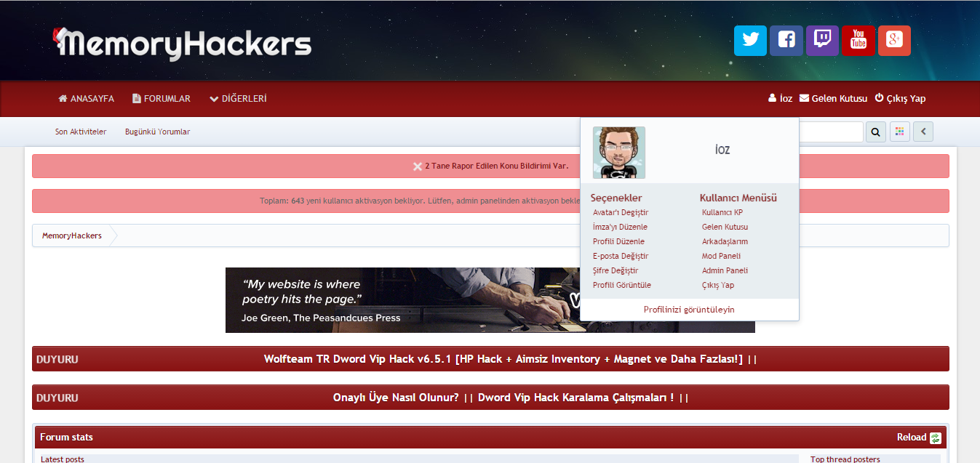This screenshot has height=463, width=980.
Task: Click the poetry website banner ad
Action: [x=490, y=300]
